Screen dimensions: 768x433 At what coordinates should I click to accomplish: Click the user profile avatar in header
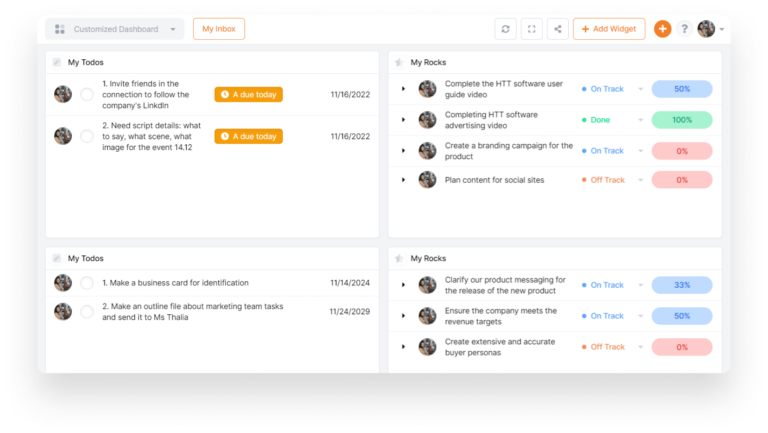[x=706, y=29]
